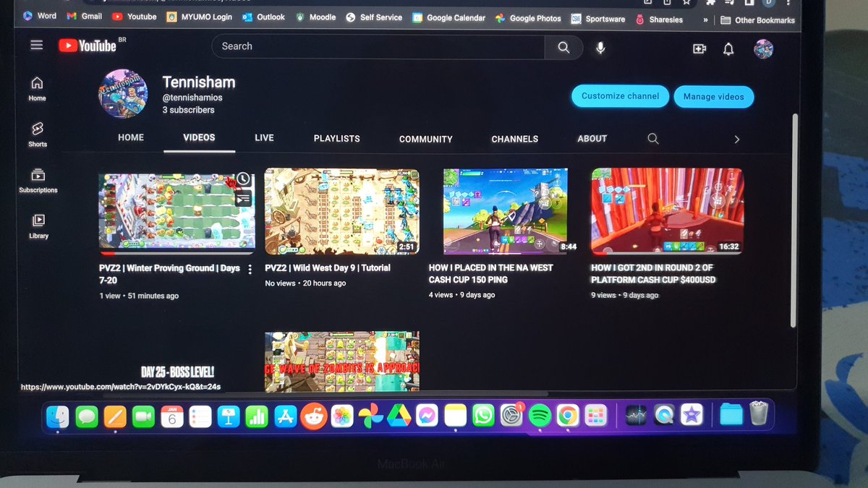Open the COMMUNITY channel tab

coord(426,139)
